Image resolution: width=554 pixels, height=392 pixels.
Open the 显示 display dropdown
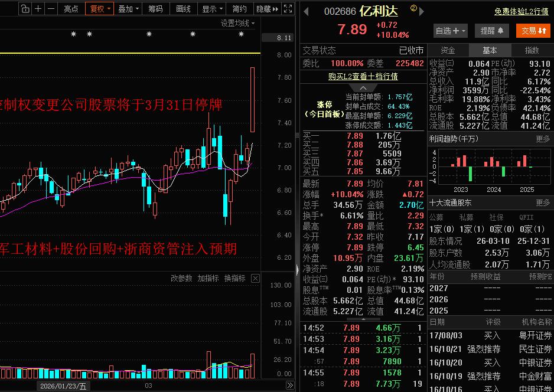point(212,9)
